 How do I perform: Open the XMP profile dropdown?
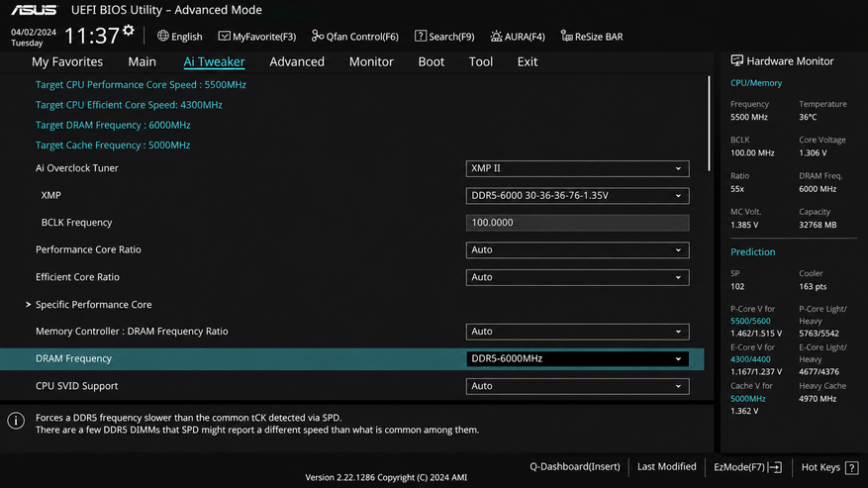[577, 196]
